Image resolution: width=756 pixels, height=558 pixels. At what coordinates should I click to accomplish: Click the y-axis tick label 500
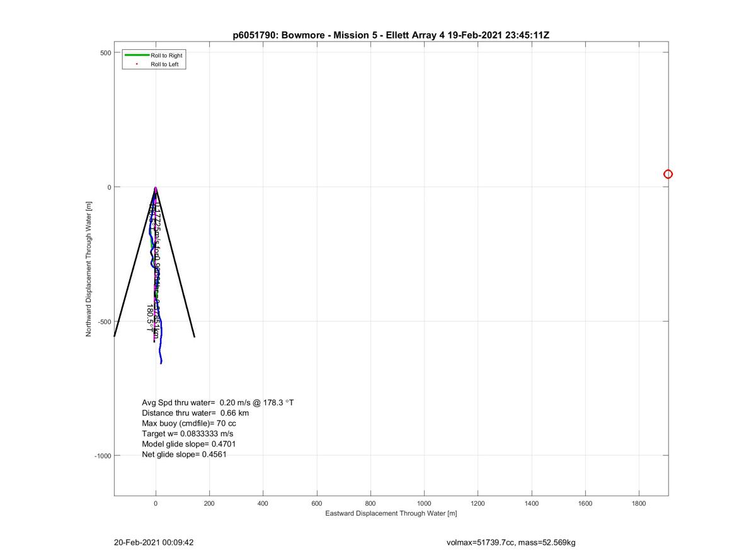tap(105, 53)
